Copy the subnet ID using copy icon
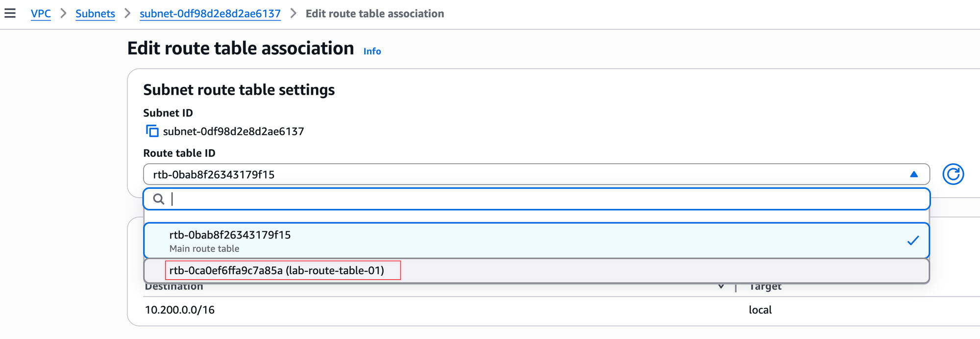The width and height of the screenshot is (980, 339). [152, 131]
